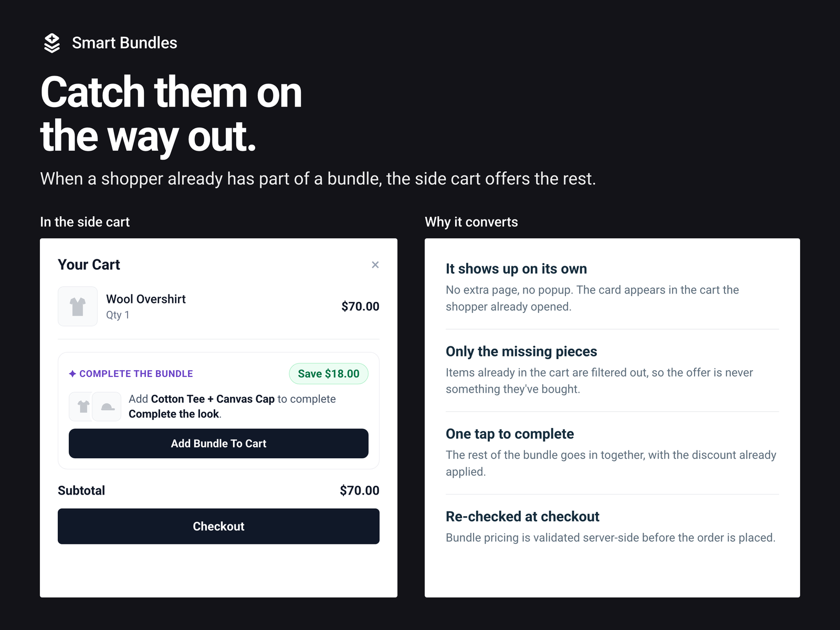Click the Your Cart title

point(89,265)
